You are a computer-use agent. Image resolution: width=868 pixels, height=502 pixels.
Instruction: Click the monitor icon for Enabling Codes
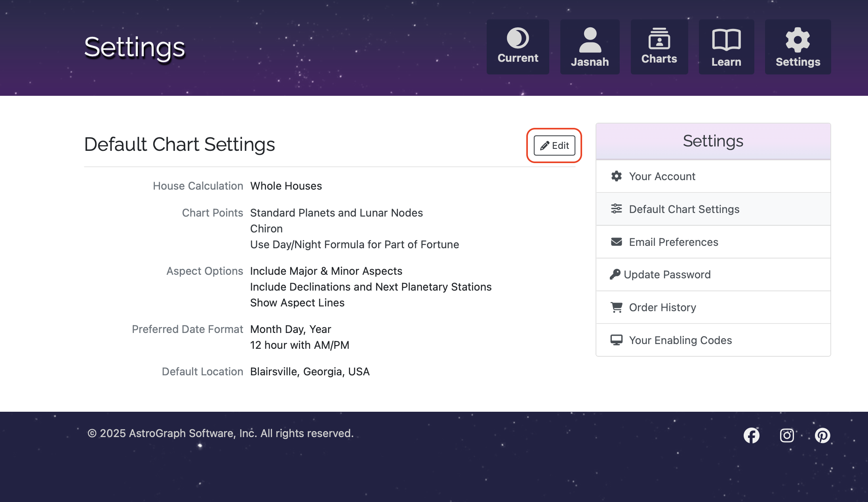pyautogui.click(x=616, y=340)
